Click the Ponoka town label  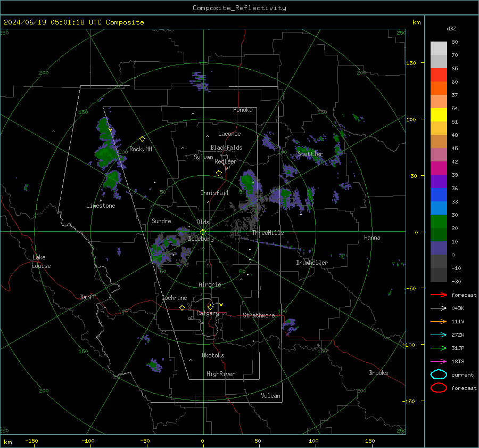pos(243,110)
